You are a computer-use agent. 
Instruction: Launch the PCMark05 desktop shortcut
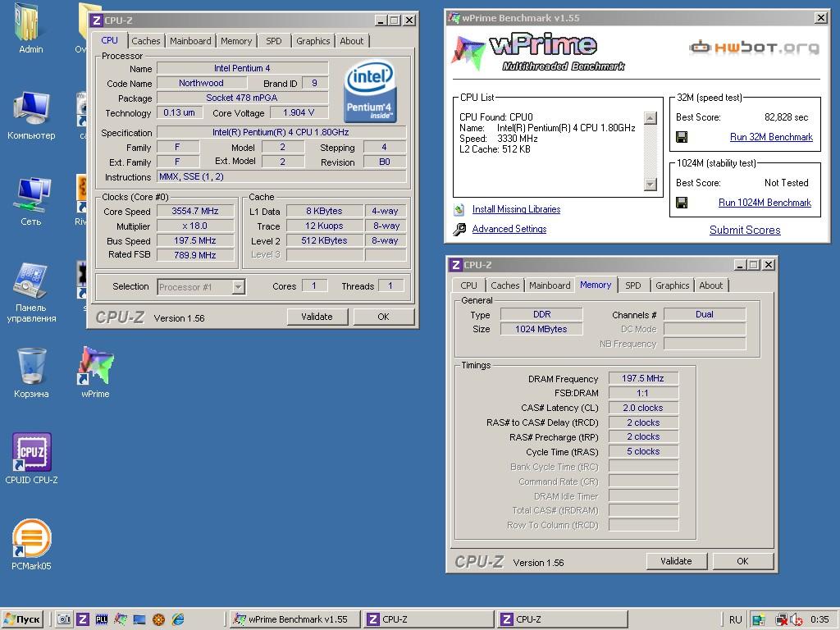(x=31, y=545)
